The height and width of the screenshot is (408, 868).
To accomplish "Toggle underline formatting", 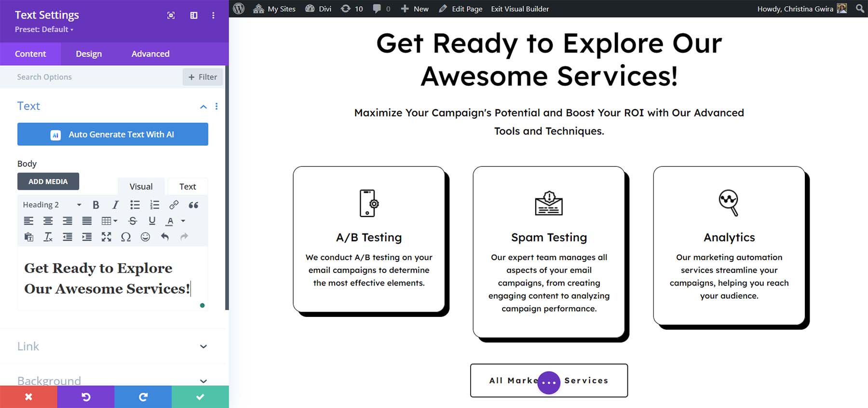I will point(152,221).
